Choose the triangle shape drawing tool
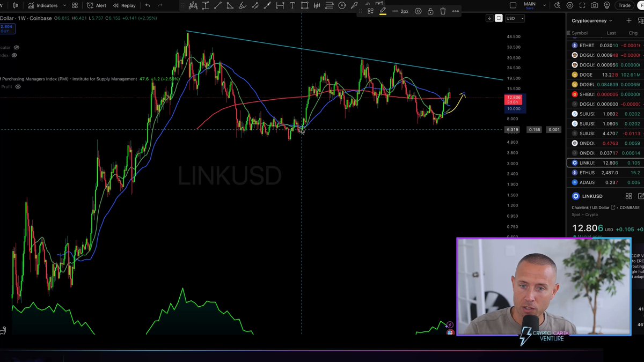Viewport: 644px width, 362px height. [230, 5]
